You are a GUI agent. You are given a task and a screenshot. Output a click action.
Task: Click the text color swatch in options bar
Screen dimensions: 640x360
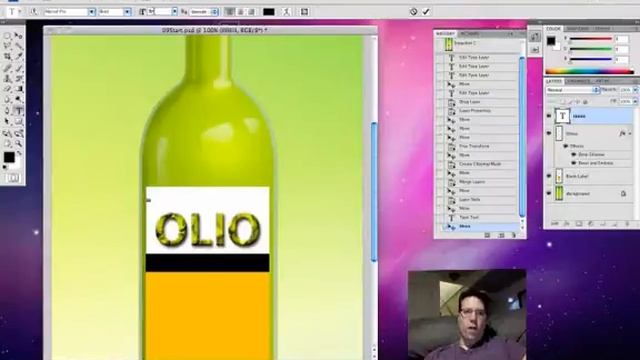269,12
